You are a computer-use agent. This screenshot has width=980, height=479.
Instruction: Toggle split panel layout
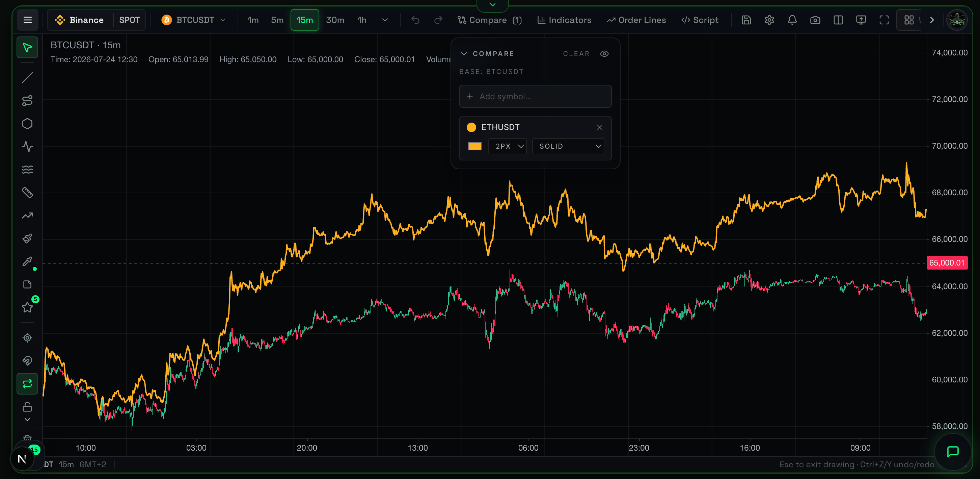[x=838, y=20]
